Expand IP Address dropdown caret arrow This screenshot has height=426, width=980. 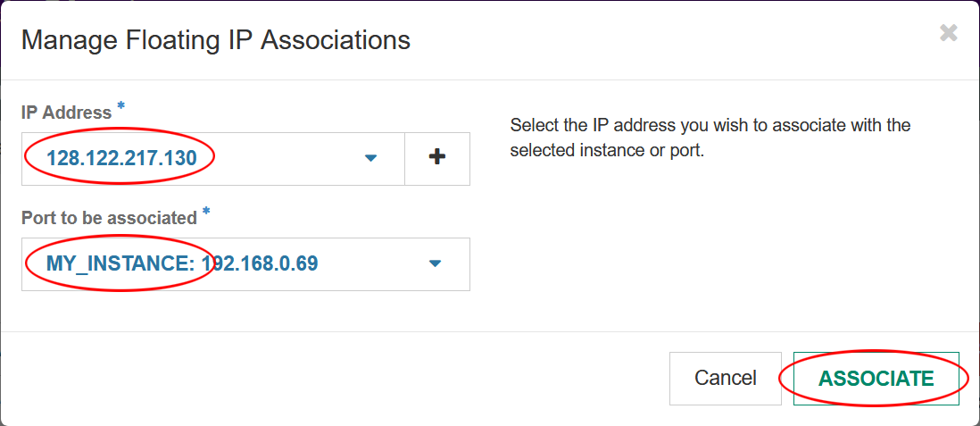371,158
